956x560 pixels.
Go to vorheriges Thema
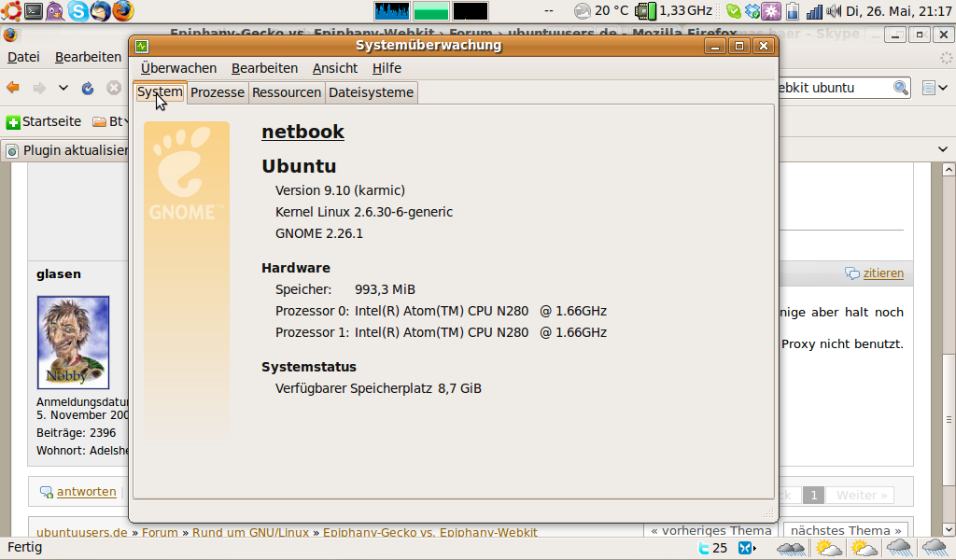point(710,530)
